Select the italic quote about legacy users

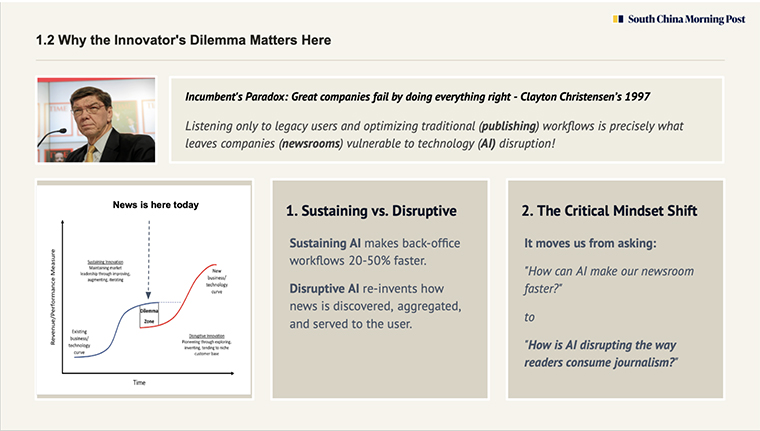tap(434, 135)
